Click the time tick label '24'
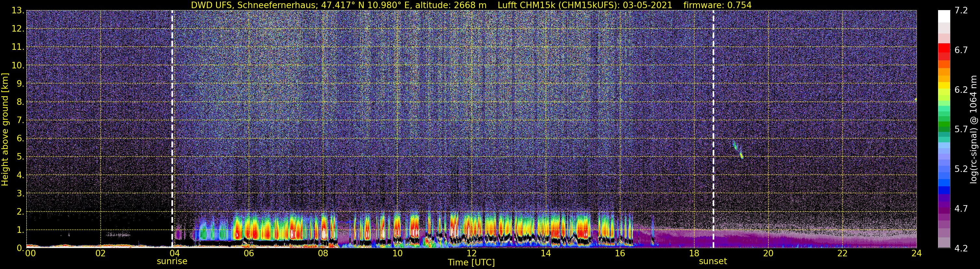Viewport: 980px width, 269px height. [x=917, y=253]
